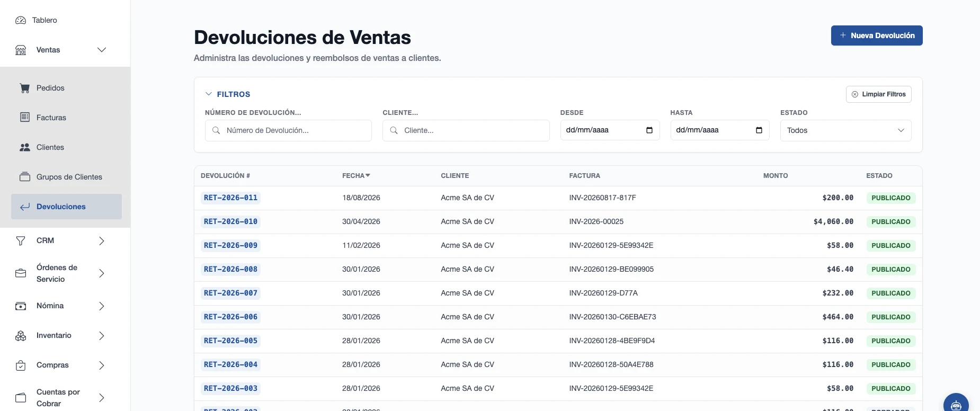This screenshot has width=980, height=411.
Task: Expand the CRM submenu chevron
Action: click(102, 241)
